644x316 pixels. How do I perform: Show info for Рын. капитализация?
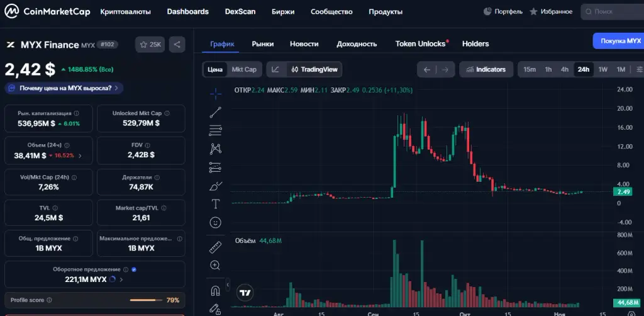pos(77,113)
